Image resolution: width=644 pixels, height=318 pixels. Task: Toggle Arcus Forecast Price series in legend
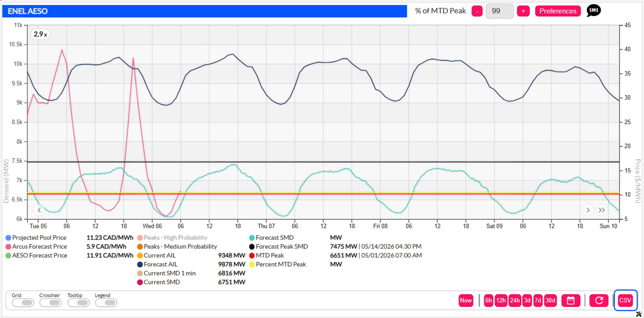[36, 246]
